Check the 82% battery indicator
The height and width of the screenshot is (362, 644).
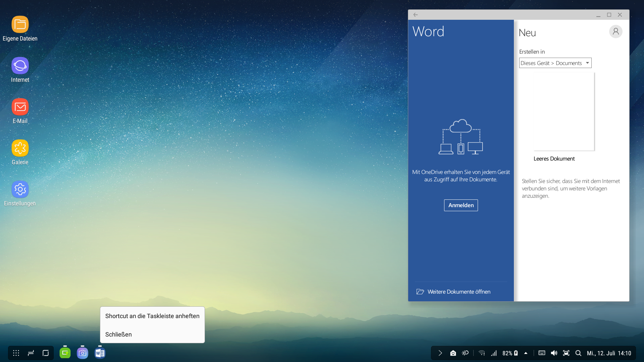tap(510, 353)
